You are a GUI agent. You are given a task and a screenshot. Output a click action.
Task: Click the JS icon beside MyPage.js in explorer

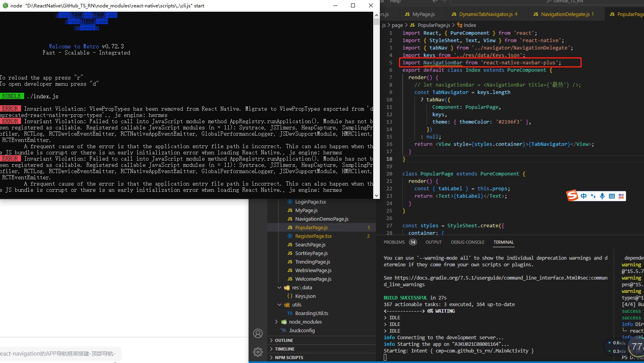tap(290, 211)
